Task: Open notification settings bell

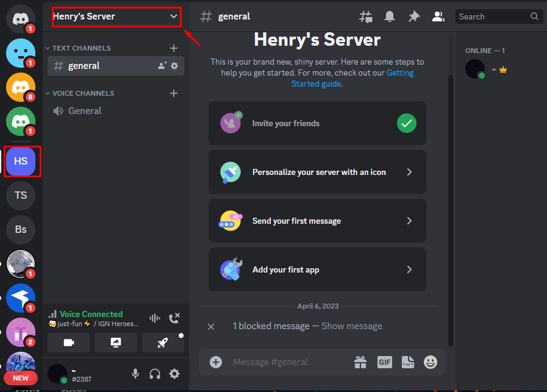Action: [x=390, y=16]
